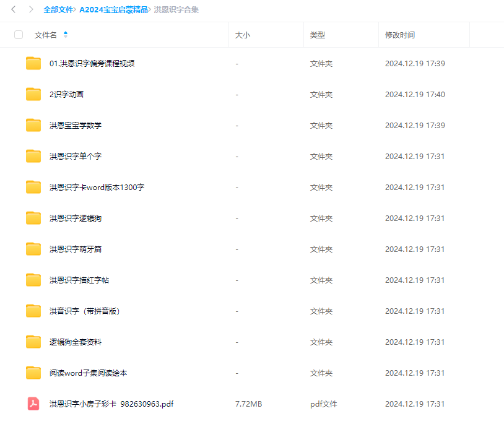
Task: Open the 01.洪恩识字偏旁课程视频 folder icon
Action: pos(33,63)
